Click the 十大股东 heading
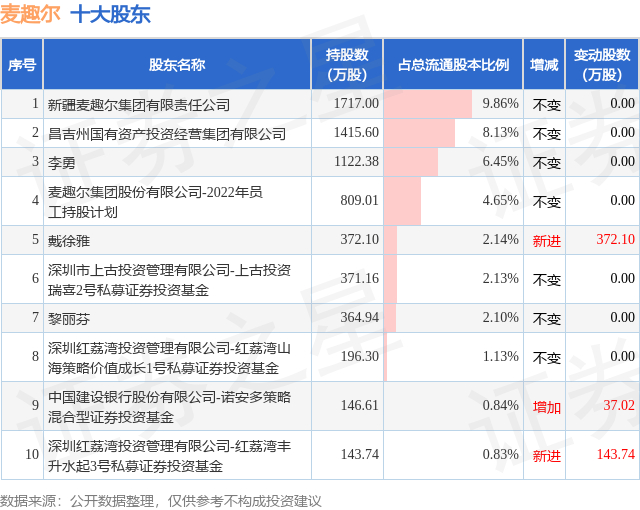640x510 pixels. pos(111,15)
